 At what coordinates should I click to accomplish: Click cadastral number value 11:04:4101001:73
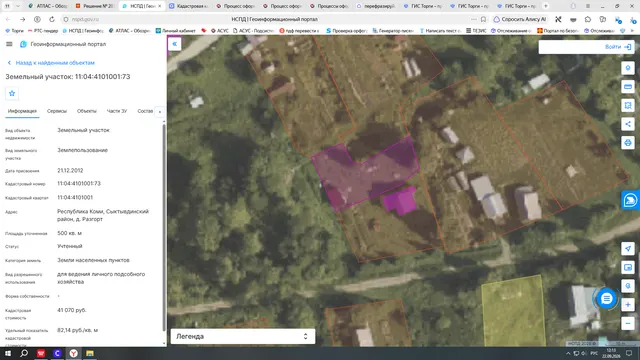tap(79, 184)
